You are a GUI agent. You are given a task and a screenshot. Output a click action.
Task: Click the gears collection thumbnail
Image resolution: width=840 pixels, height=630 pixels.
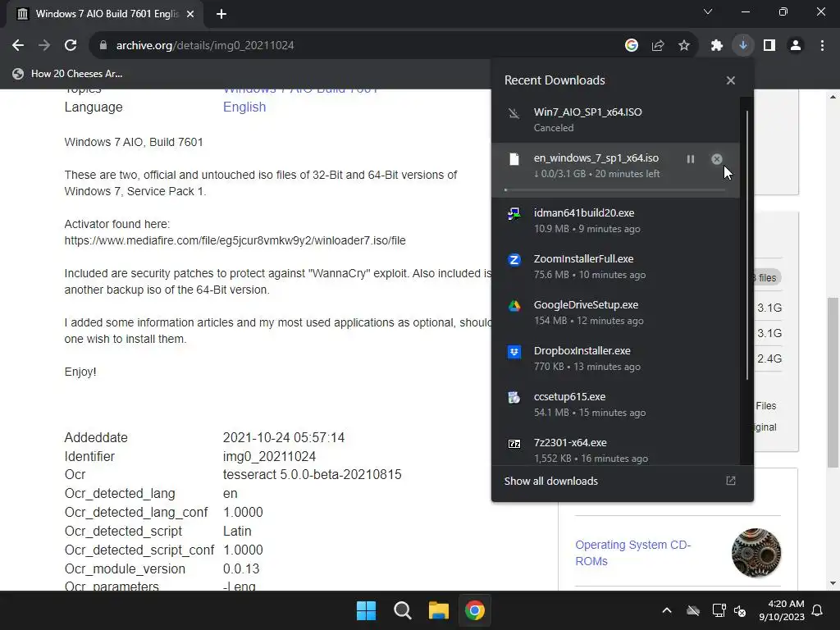click(756, 553)
